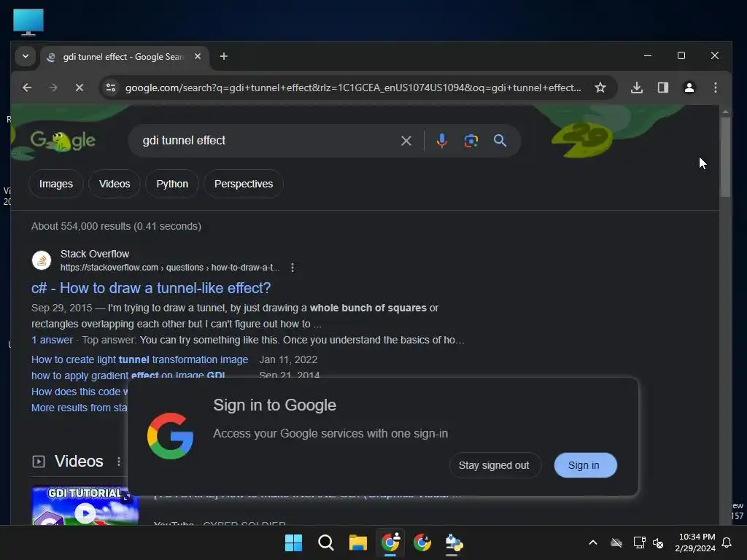Filter results by Videos
This screenshot has width=747, height=560.
[115, 184]
